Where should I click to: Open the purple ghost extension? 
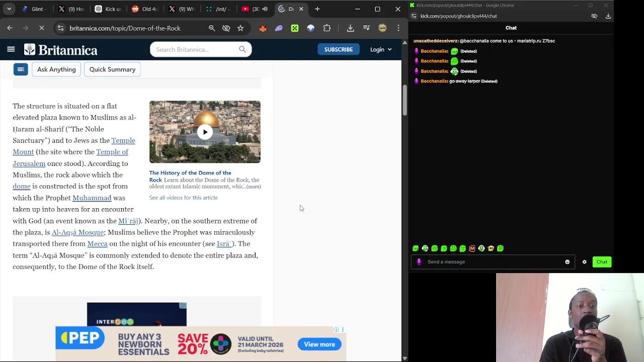[279, 28]
